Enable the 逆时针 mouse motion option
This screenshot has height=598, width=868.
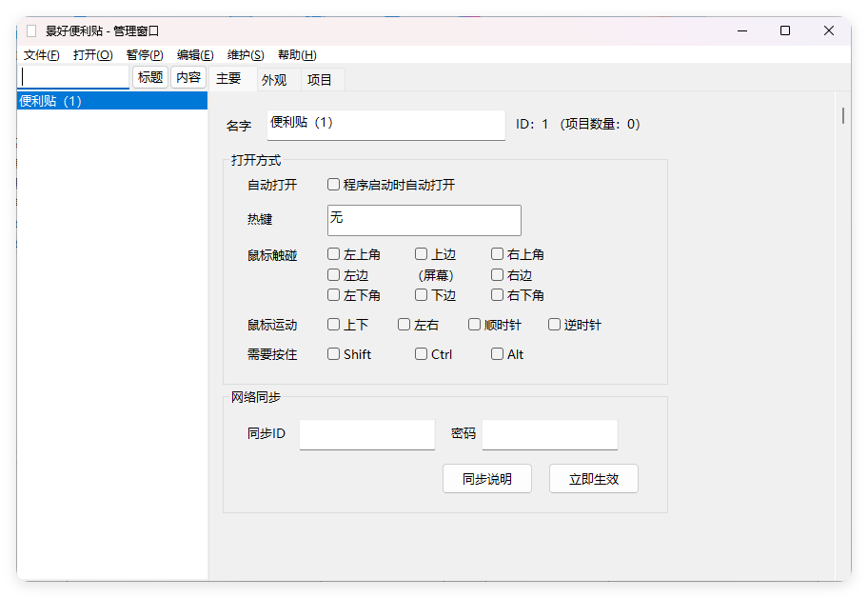(554, 324)
